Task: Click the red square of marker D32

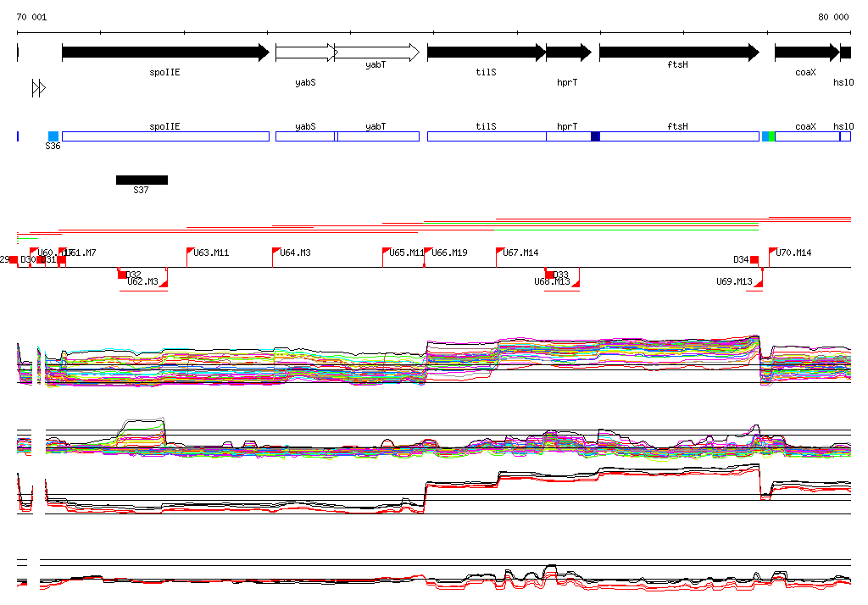Action: [x=122, y=275]
